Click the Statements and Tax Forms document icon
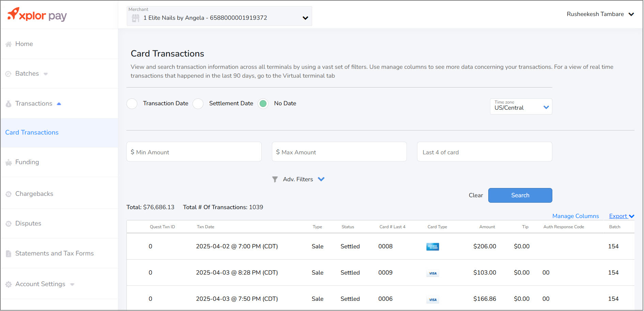Viewport: 644px width, 311px height. [9, 254]
